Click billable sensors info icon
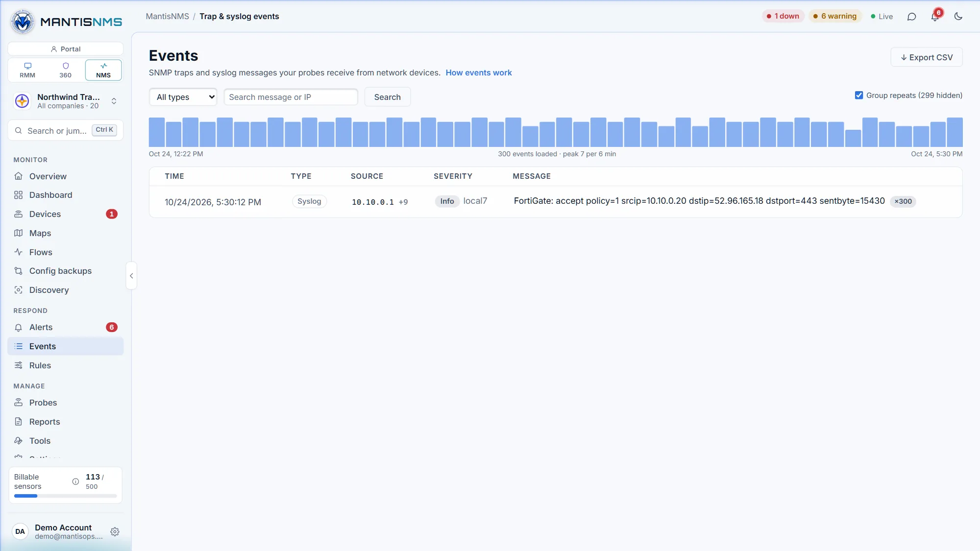This screenshot has width=980, height=551. point(75,481)
